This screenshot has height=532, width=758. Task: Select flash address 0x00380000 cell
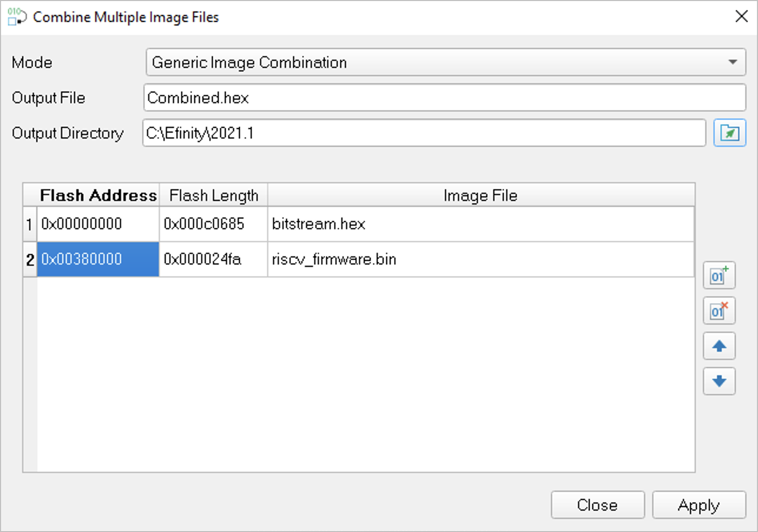97,259
